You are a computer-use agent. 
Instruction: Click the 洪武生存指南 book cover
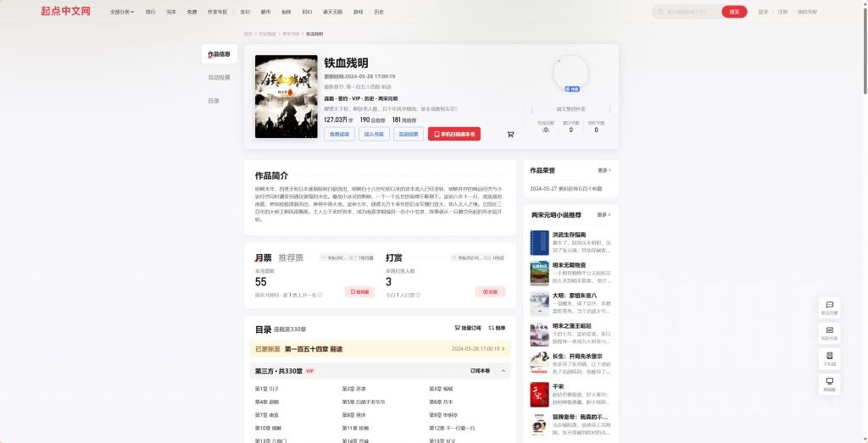coord(539,243)
